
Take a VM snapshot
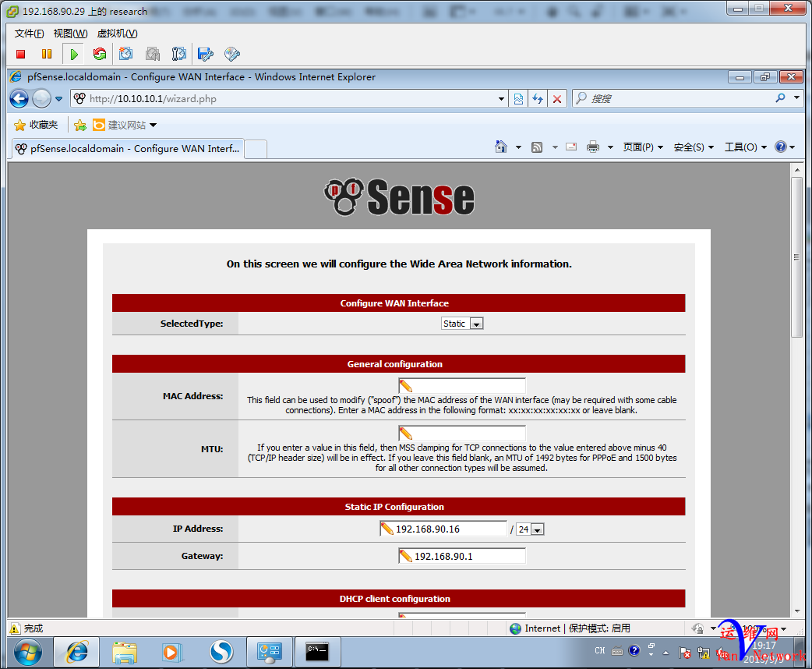[125, 54]
